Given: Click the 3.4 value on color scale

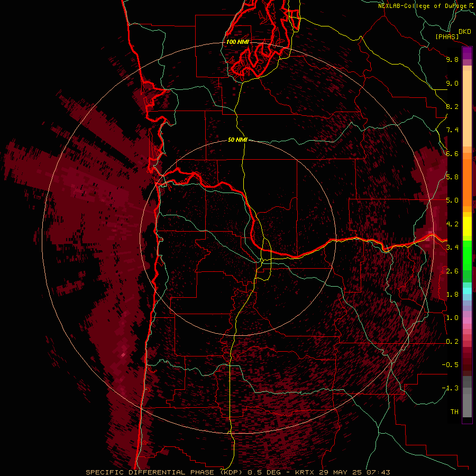Looking at the screenshot, I should (452, 248).
